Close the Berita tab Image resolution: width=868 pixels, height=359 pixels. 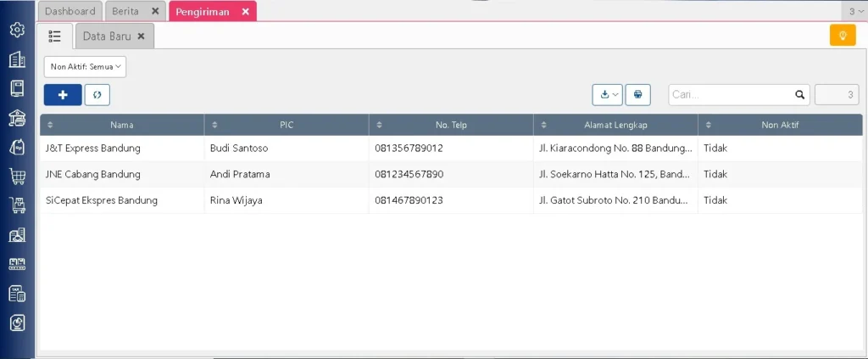point(155,11)
